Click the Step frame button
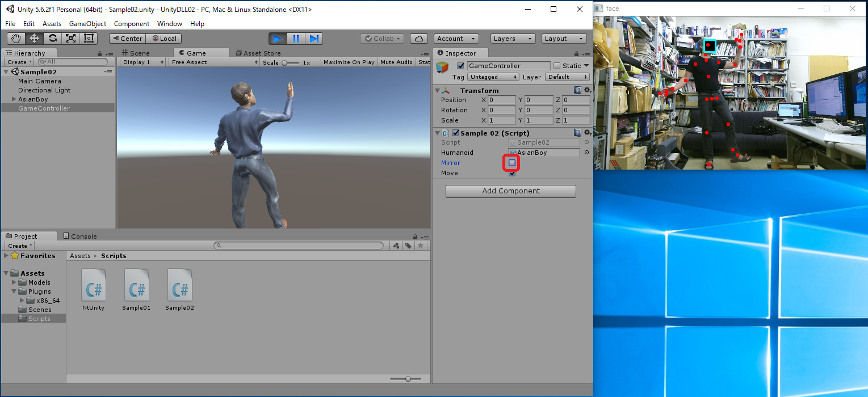The width and height of the screenshot is (868, 397). pos(313,39)
